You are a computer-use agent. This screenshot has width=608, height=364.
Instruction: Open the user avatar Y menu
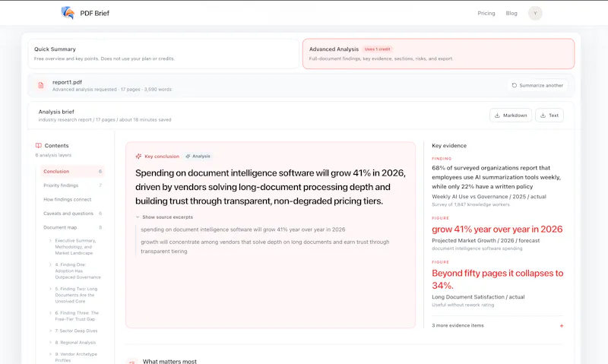535,13
